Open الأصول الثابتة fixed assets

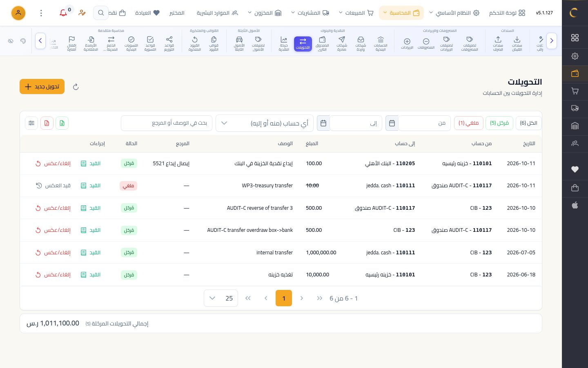click(239, 43)
